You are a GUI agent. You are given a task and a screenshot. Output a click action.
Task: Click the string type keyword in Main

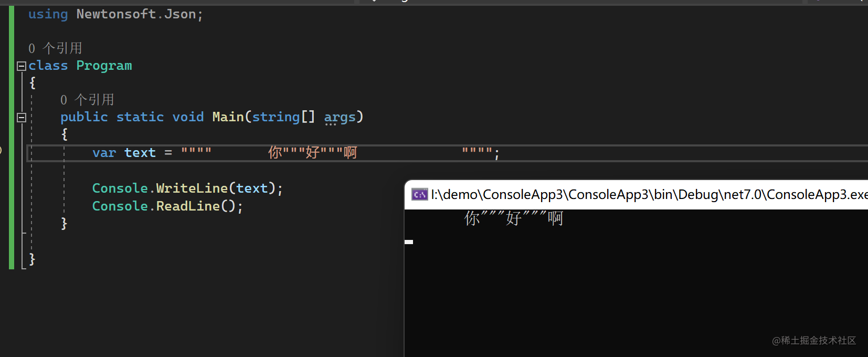coord(276,117)
